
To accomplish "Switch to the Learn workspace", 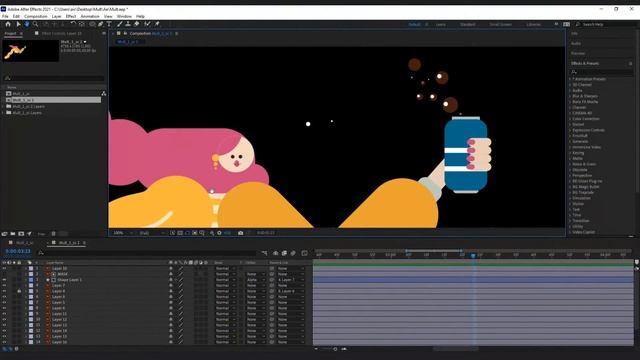I will click(x=440, y=24).
